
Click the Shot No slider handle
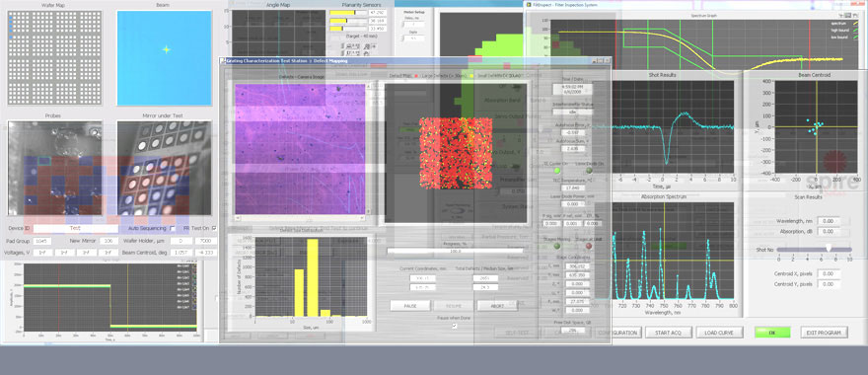pyautogui.click(x=829, y=248)
